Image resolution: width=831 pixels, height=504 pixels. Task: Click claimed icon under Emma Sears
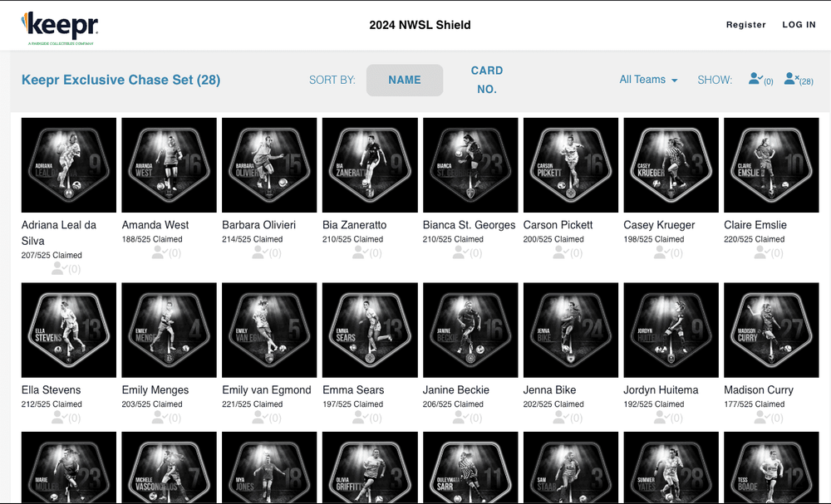(366, 418)
